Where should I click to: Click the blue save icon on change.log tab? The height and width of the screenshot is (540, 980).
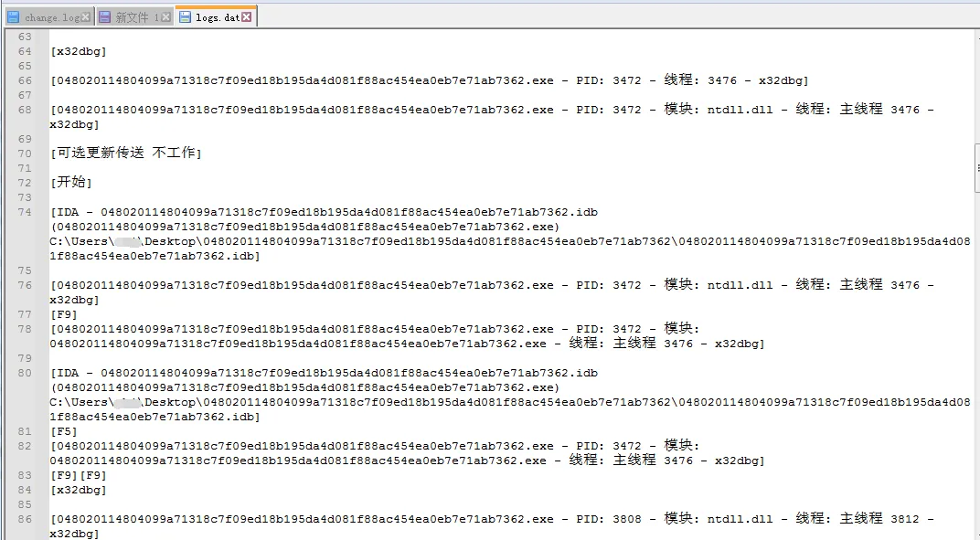click(x=13, y=17)
